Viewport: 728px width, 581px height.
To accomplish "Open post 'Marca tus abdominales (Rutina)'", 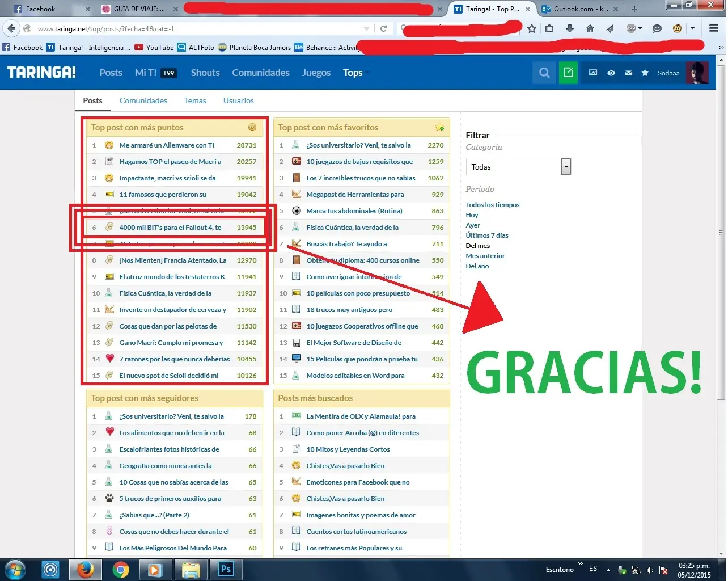I will pyautogui.click(x=354, y=211).
